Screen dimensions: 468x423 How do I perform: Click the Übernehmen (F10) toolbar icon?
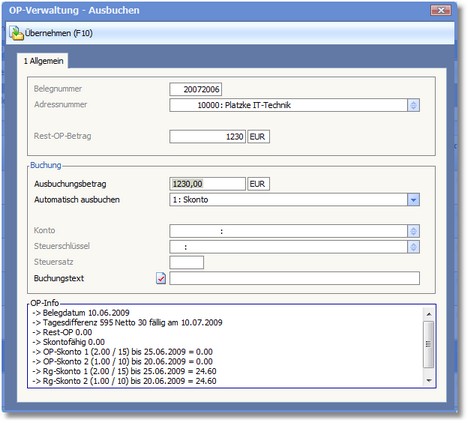[16, 33]
